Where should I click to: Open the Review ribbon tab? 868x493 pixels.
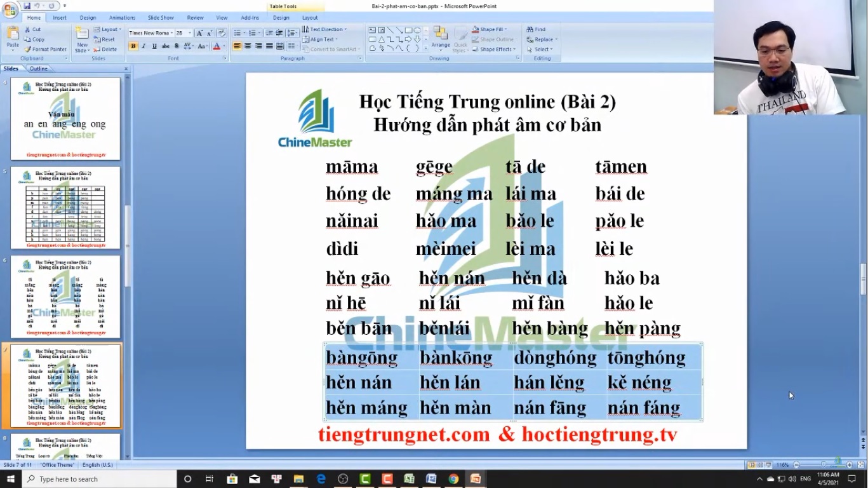(x=196, y=18)
